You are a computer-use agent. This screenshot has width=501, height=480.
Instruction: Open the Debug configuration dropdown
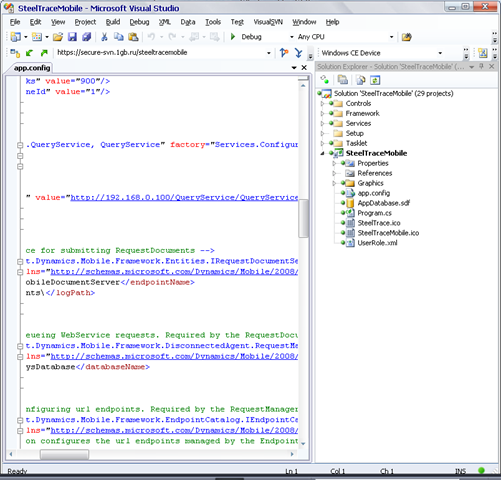pyautogui.click(x=292, y=37)
